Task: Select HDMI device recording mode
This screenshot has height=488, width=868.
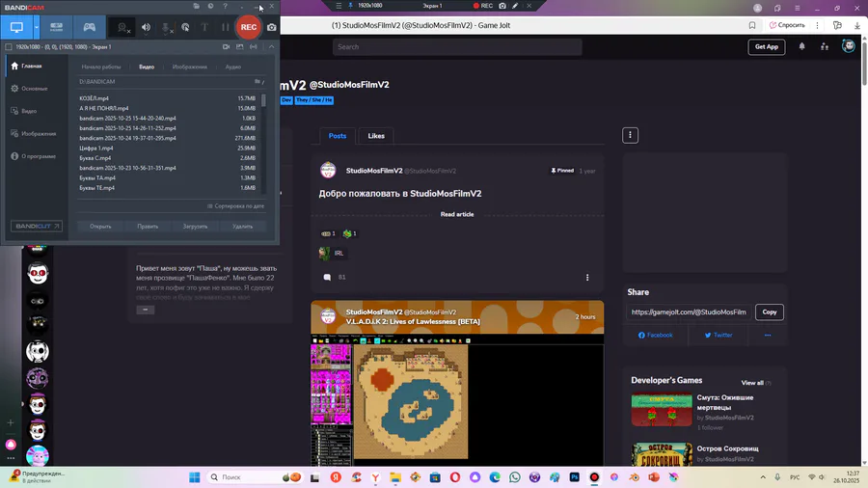Action: pos(57,27)
